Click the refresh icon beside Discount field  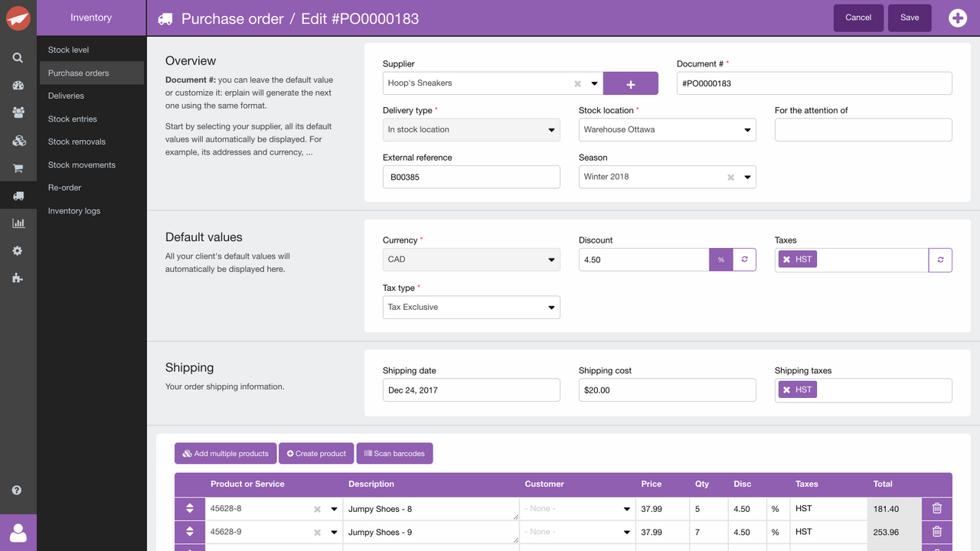click(x=744, y=259)
